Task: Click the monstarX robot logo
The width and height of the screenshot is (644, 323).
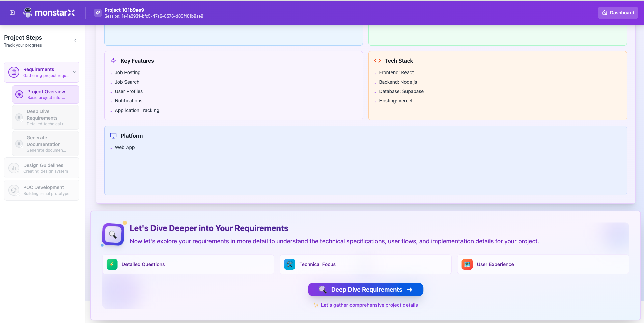Action: point(28,13)
